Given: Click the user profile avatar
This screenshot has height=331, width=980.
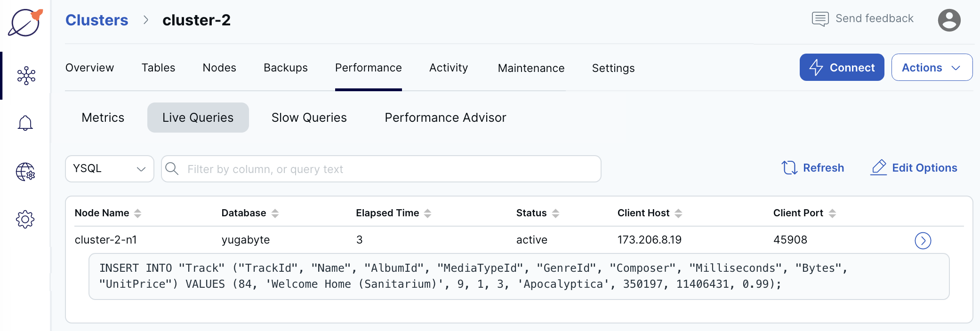Looking at the screenshot, I should tap(949, 20).
